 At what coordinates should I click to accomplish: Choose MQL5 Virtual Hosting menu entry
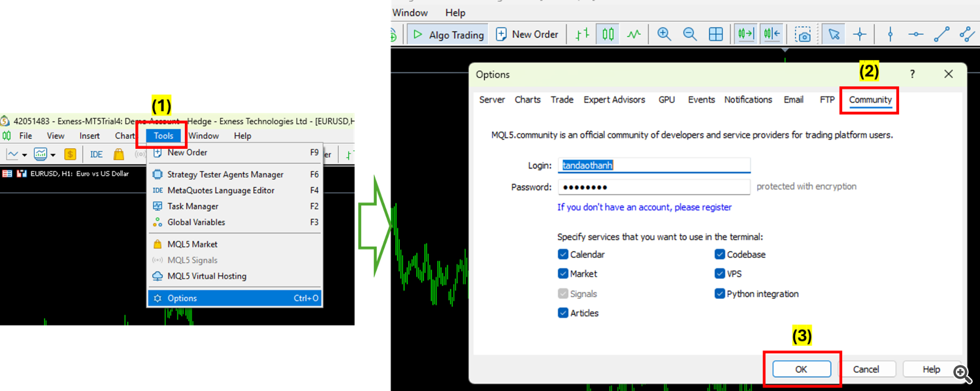[x=235, y=276]
